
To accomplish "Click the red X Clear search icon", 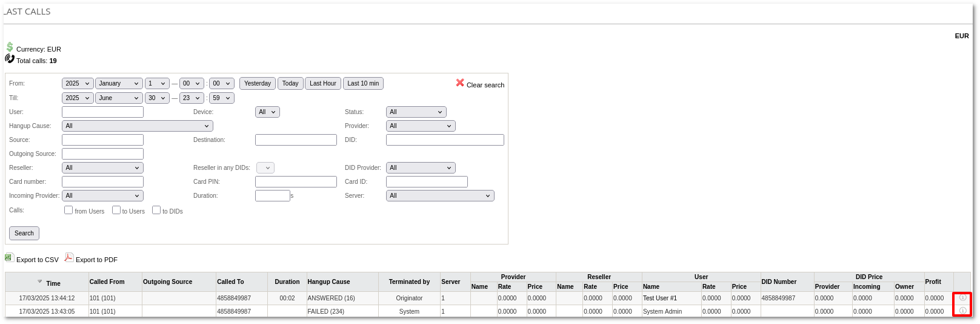I will tap(460, 83).
